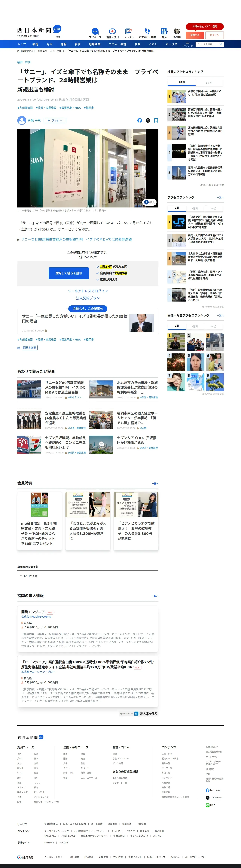241x868 pixels.
Task: Click the search magnifier icon
Action: [x=221, y=44]
